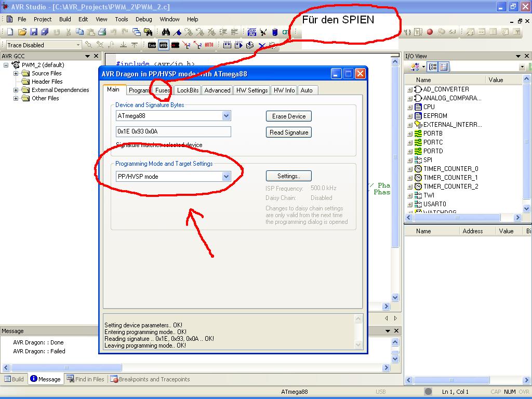Switch to the Fuses tab
The width and height of the screenshot is (532, 399).
(163, 90)
